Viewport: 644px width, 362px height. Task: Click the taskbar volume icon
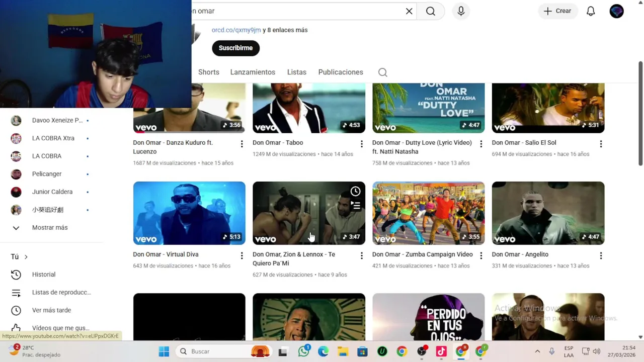(597, 351)
